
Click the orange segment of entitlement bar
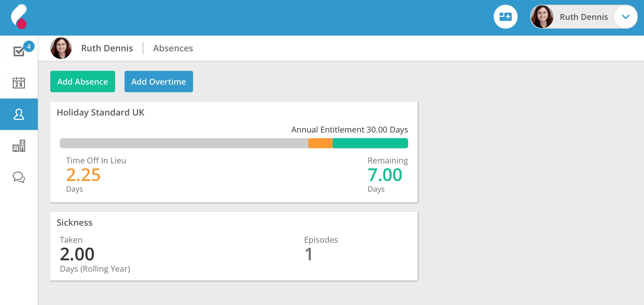click(x=320, y=143)
